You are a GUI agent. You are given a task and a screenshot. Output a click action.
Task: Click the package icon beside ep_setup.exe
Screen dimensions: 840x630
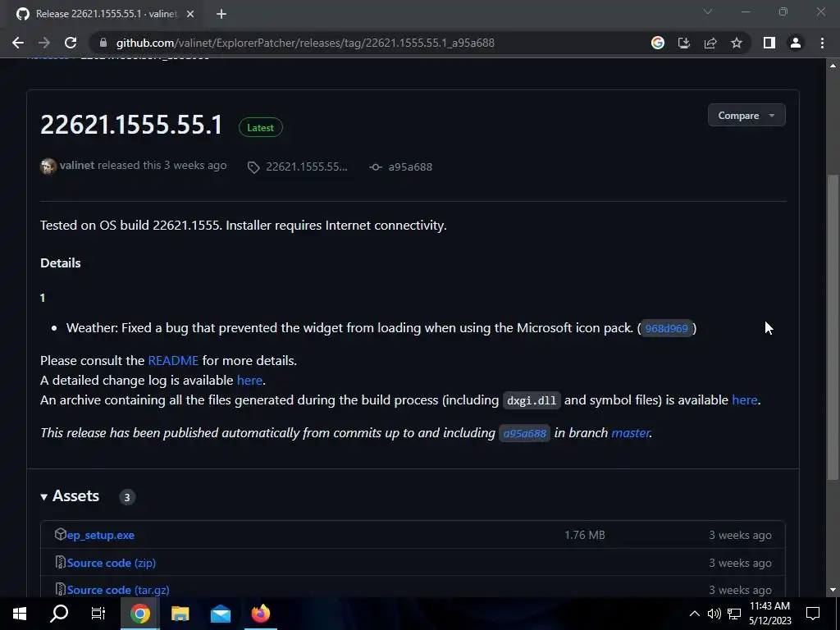click(x=61, y=534)
